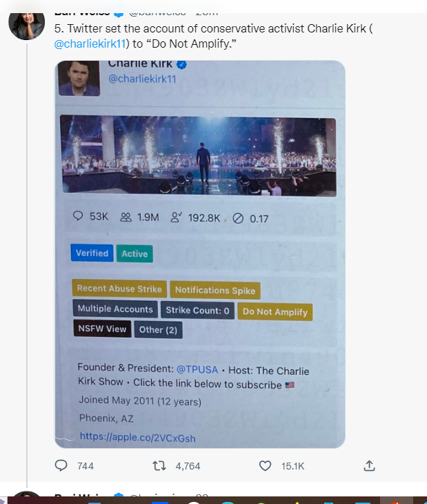
Task: Click the retweet arrows icon
Action: point(159,466)
